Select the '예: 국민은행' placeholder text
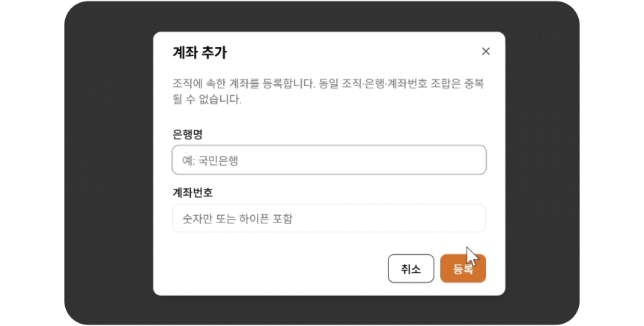 click(215, 160)
